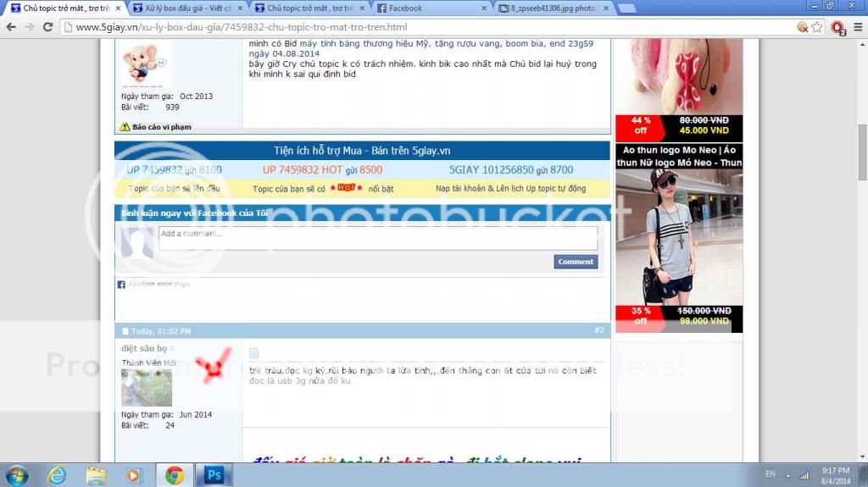The image size is (868, 487).
Task: Open the 'Áo thun logo Mỏ Neo' product ad
Action: (678, 156)
